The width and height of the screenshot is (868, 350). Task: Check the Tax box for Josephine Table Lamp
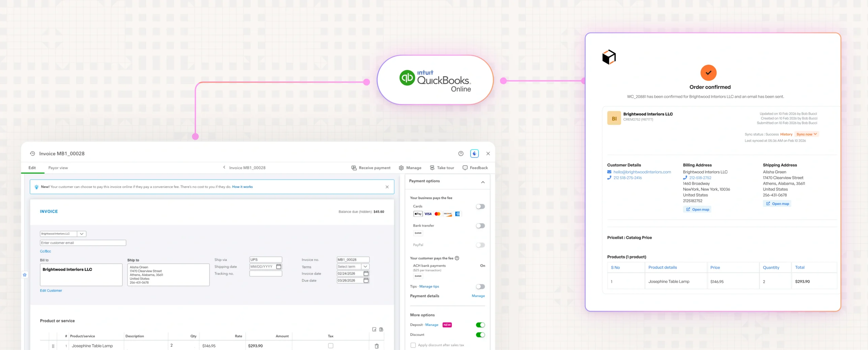331,346
